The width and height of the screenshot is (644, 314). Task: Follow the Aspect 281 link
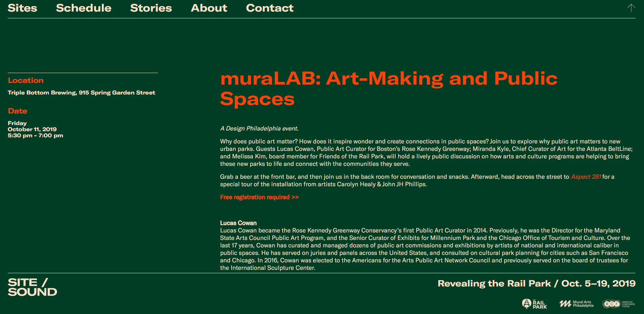coord(586,177)
